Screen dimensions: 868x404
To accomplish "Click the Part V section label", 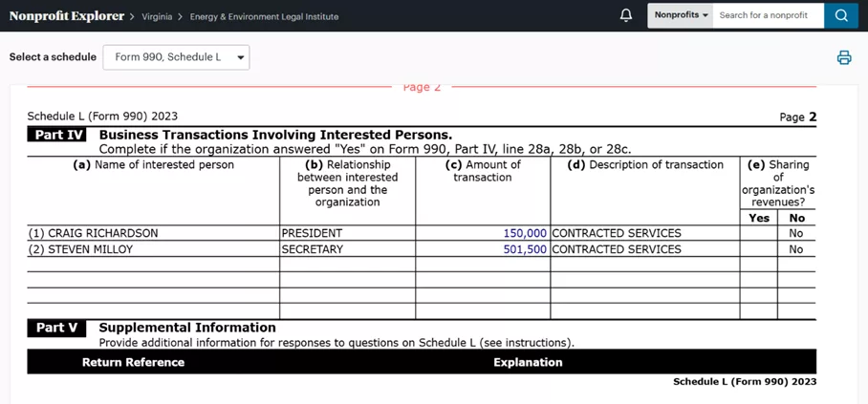I will pos(57,328).
